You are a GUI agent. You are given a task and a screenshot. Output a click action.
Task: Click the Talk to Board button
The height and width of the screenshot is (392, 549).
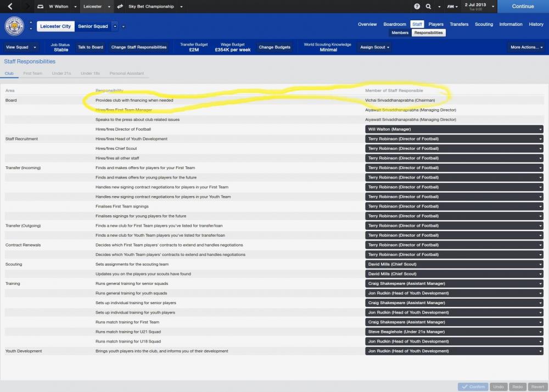click(x=90, y=47)
